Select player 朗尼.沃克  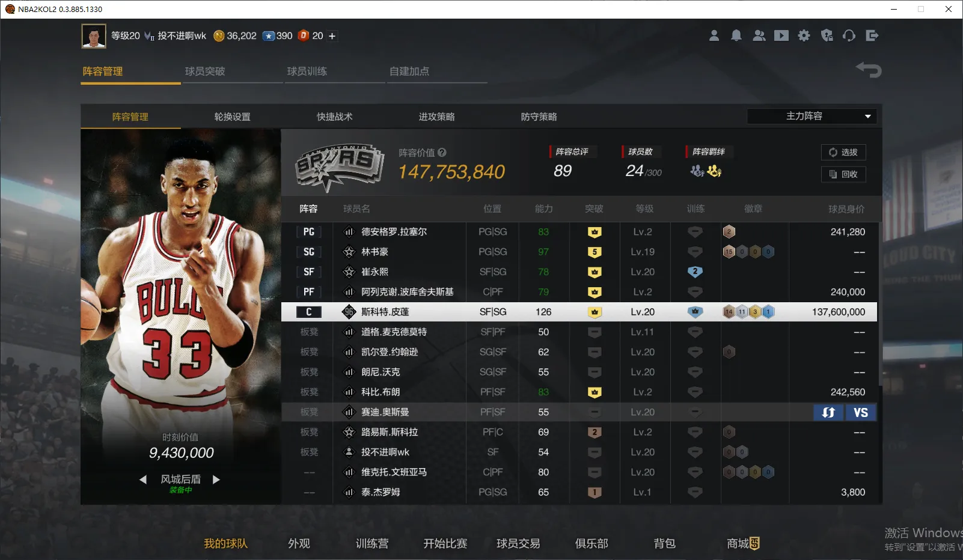coord(381,372)
